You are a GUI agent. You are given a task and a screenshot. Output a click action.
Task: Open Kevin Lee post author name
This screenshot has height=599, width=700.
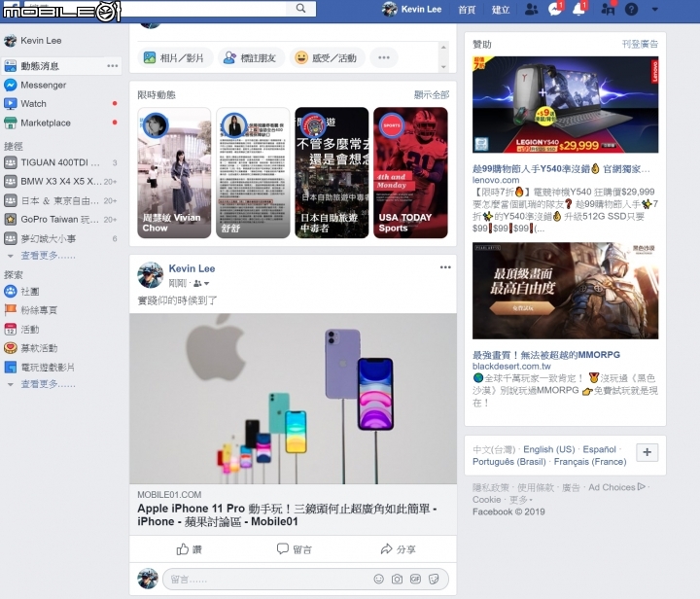coord(192,268)
